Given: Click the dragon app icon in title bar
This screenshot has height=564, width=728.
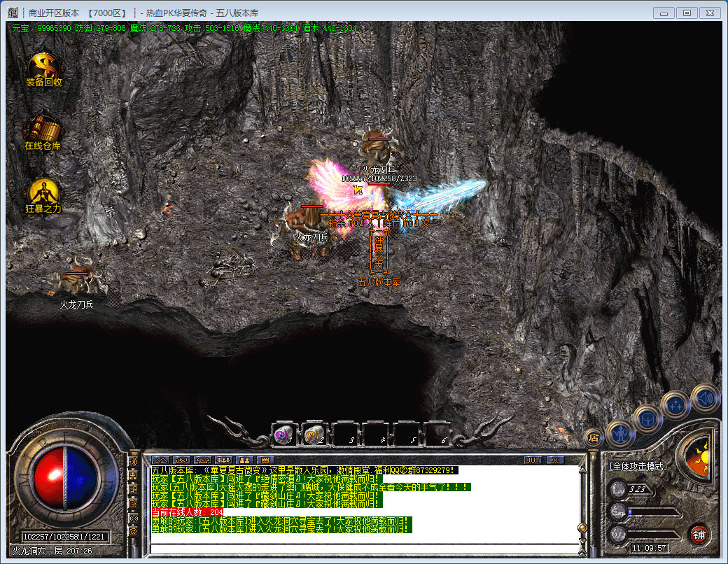Looking at the screenshot, I should (x=13, y=13).
